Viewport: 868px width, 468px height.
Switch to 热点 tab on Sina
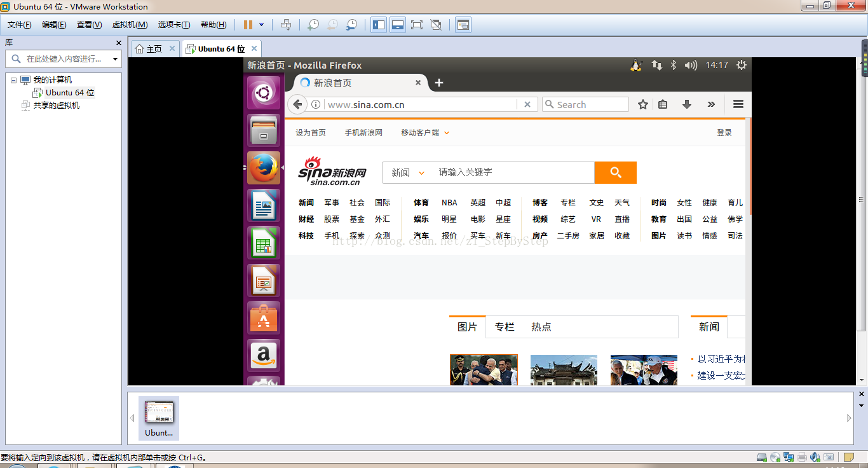point(541,327)
